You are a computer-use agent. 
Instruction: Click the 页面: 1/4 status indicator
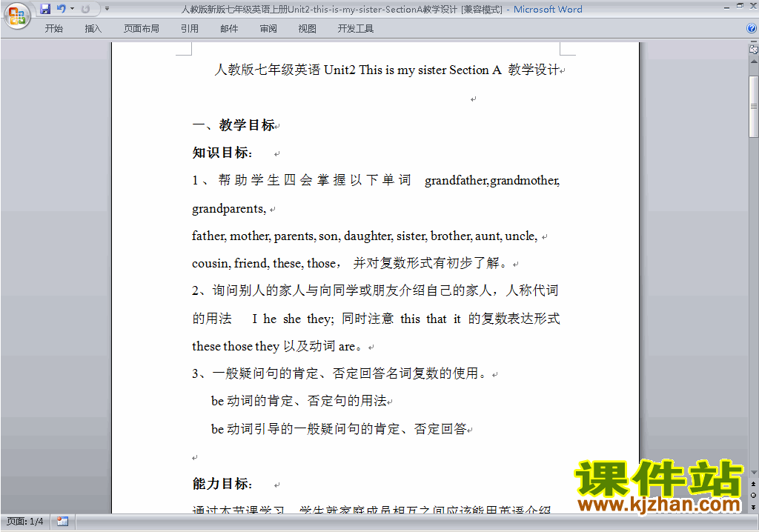click(25, 522)
